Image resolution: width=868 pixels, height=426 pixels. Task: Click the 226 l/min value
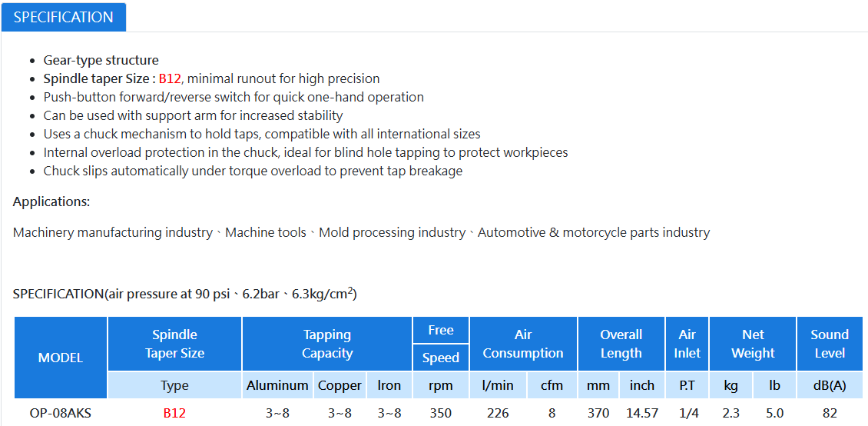pyautogui.click(x=499, y=413)
